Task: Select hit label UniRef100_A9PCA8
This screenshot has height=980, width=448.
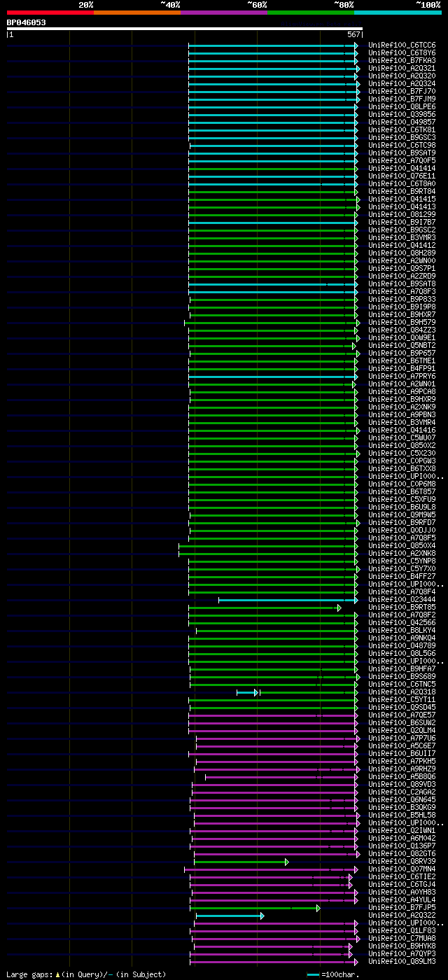Action: point(402,392)
